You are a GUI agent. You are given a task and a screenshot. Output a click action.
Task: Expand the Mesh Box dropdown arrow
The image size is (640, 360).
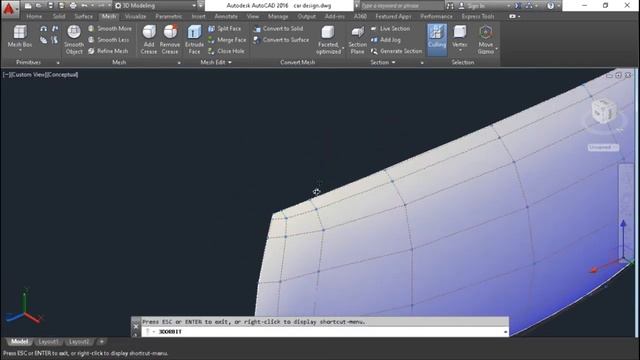tap(20, 50)
